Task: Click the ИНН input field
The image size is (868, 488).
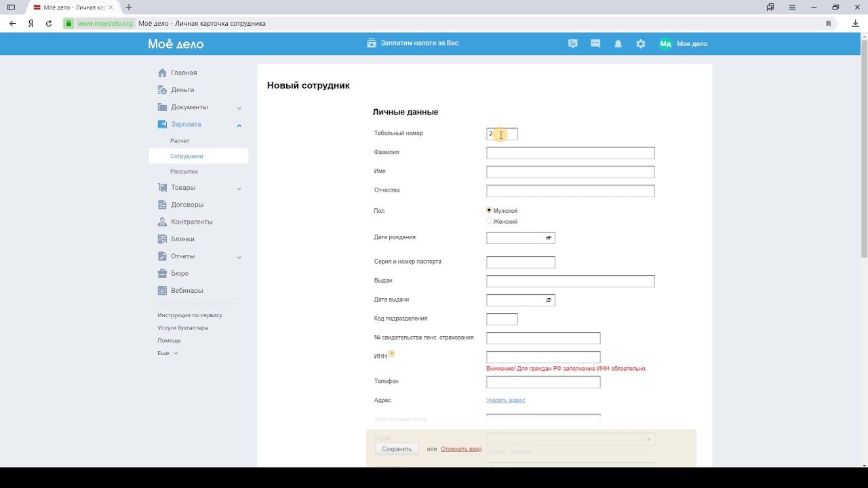Action: (543, 357)
